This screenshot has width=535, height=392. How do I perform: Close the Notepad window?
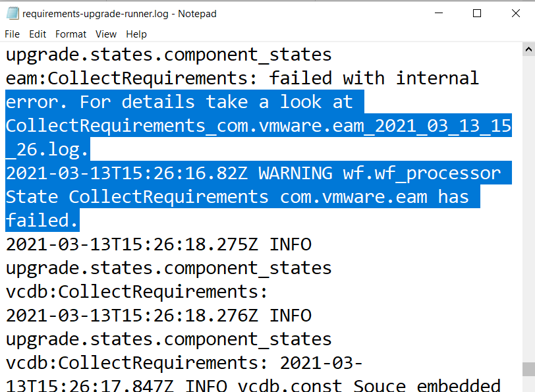pos(515,14)
